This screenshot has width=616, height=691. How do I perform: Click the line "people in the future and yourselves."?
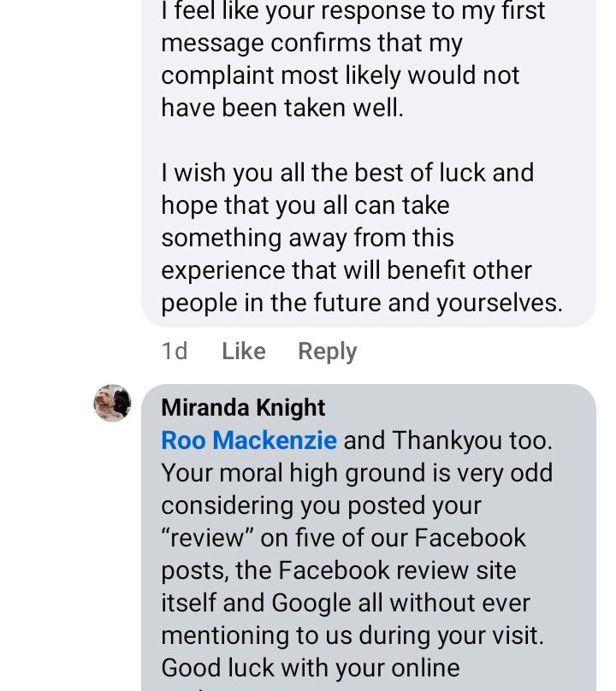pyautogui.click(x=362, y=304)
